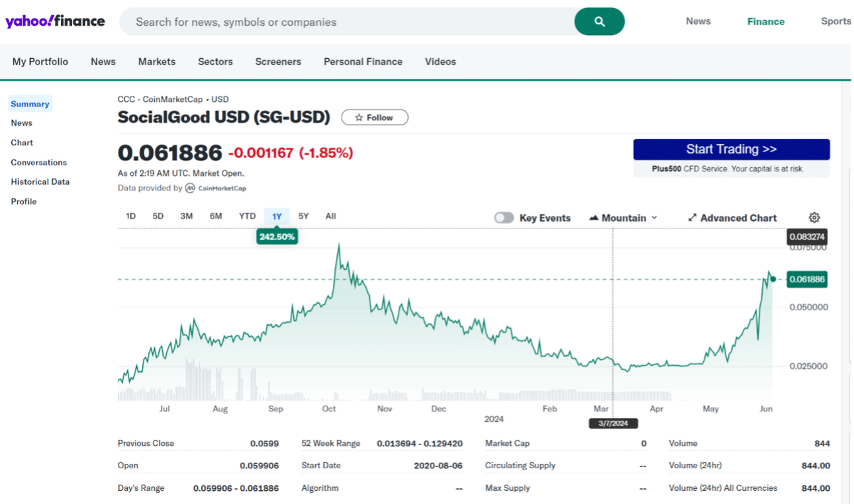Go to News in top header
Viewport: 854px width, 504px height.
point(698,21)
